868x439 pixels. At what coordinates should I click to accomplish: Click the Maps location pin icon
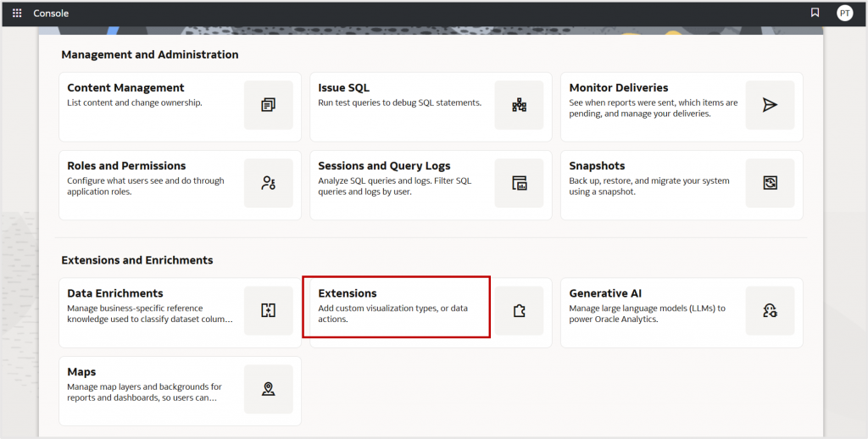point(269,389)
